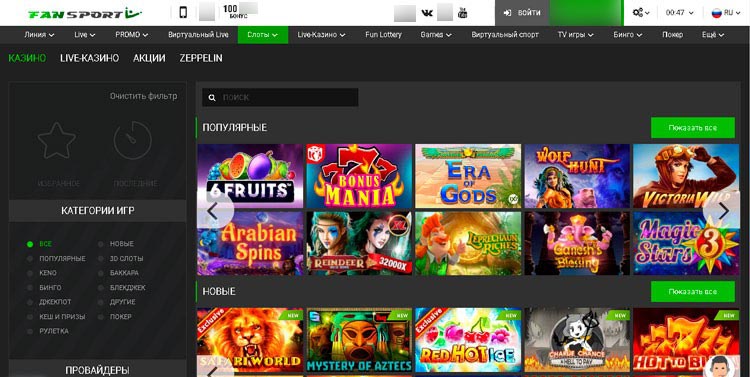This screenshot has height=377, width=750.
Task: Expand the Слоты menu
Action: coord(263,34)
